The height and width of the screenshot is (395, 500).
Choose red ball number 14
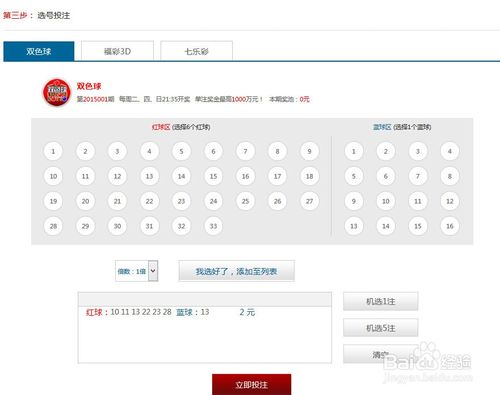[181, 176]
